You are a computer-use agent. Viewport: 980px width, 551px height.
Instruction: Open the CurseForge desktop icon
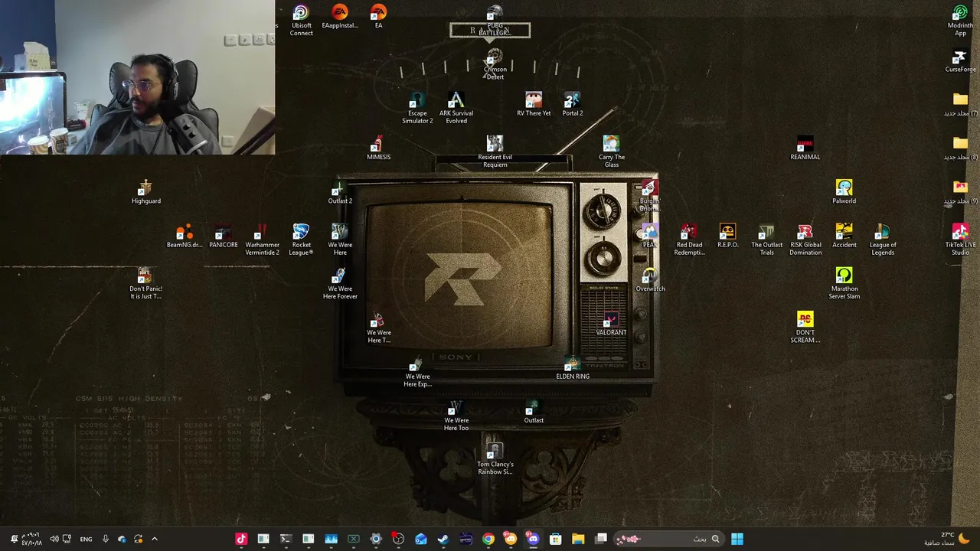[960, 61]
